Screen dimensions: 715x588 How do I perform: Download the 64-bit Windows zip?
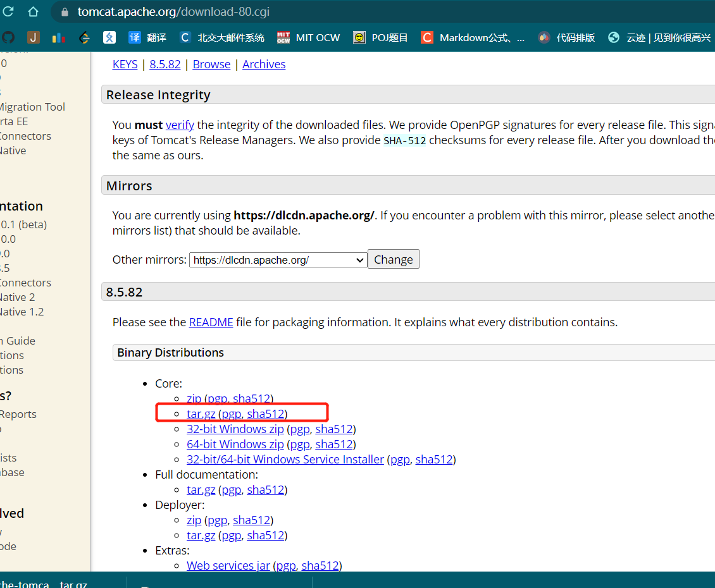click(235, 444)
